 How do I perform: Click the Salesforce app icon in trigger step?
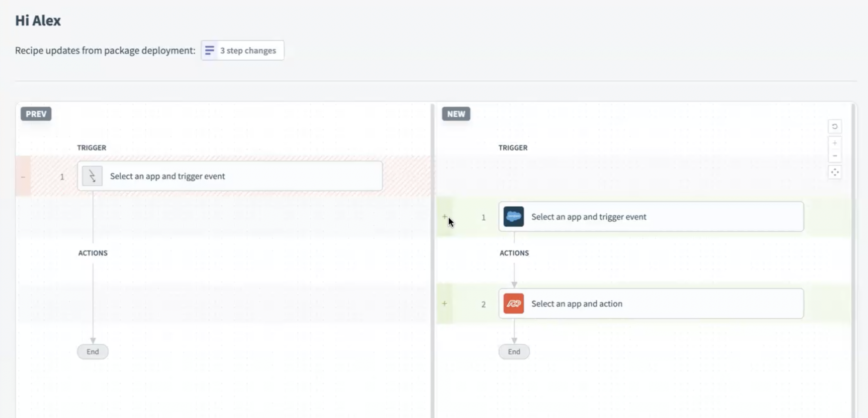(x=513, y=216)
